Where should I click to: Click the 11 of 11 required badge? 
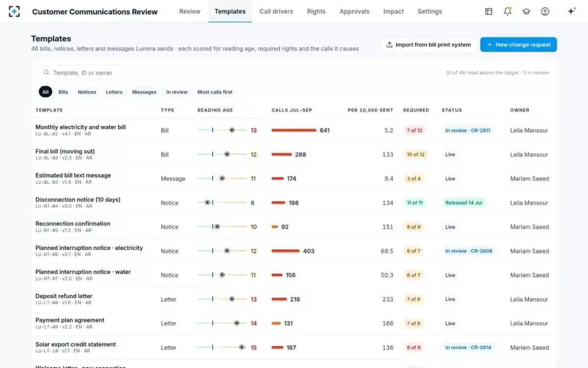click(x=415, y=203)
